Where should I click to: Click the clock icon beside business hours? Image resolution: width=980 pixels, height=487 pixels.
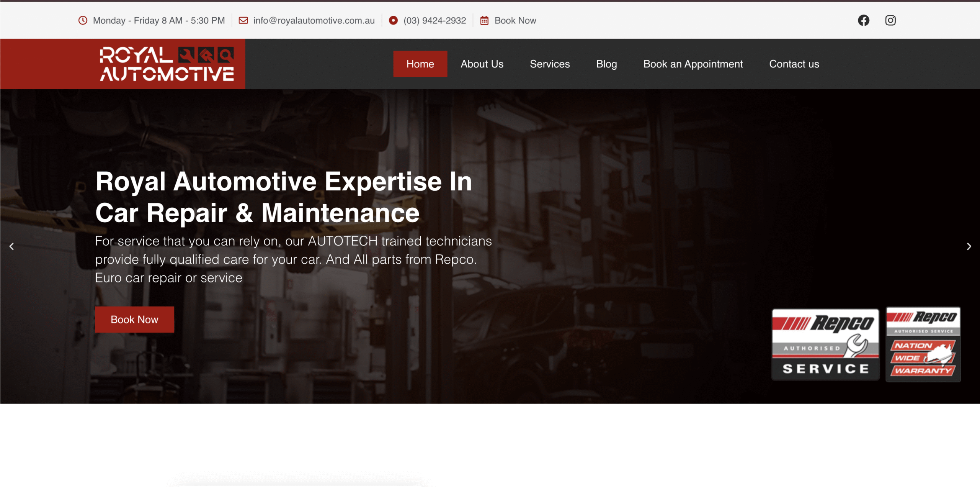83,20
